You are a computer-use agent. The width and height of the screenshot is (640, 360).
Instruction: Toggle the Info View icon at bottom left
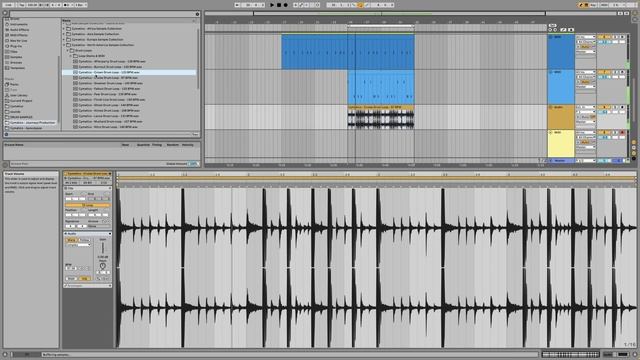click(x=5, y=355)
